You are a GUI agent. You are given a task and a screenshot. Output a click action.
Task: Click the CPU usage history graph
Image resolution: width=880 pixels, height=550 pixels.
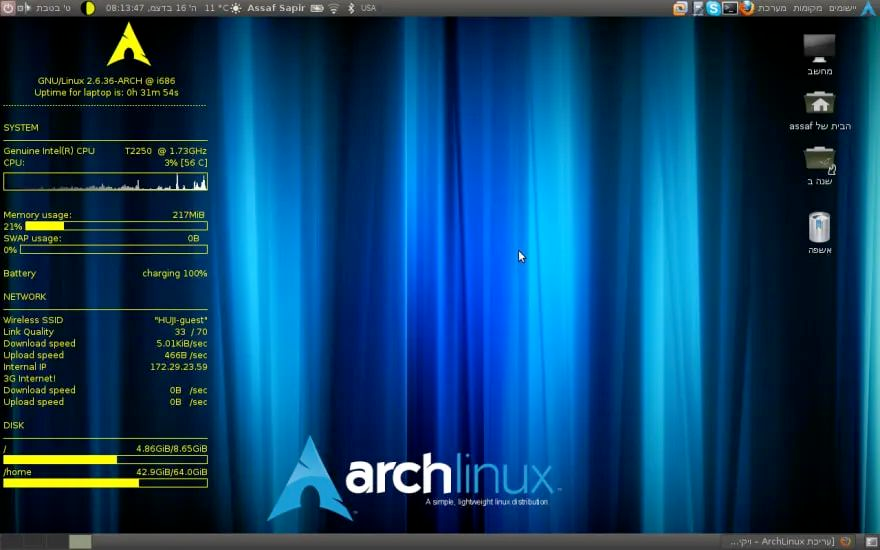click(106, 182)
